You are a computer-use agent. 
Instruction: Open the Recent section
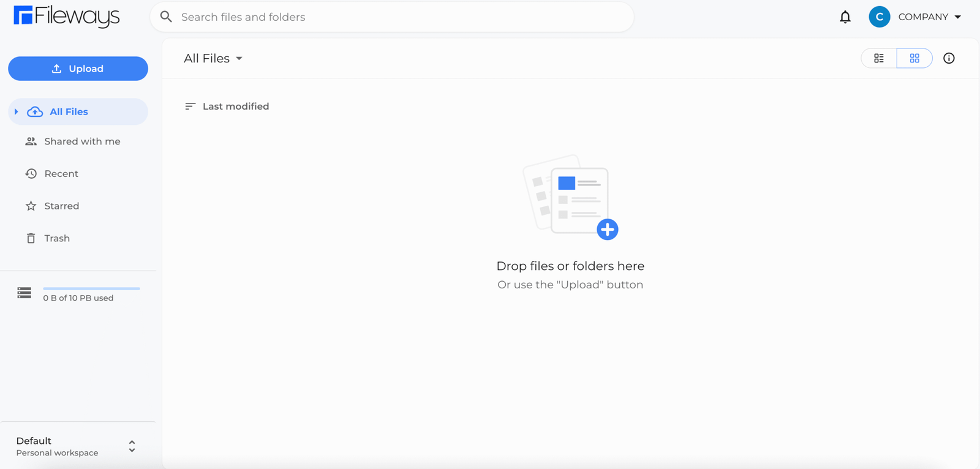[61, 174]
